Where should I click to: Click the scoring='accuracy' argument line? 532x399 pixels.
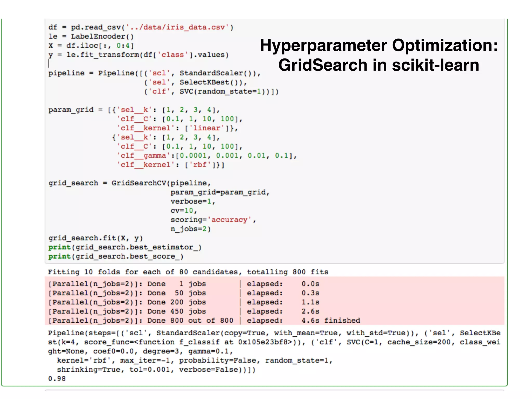(213, 220)
